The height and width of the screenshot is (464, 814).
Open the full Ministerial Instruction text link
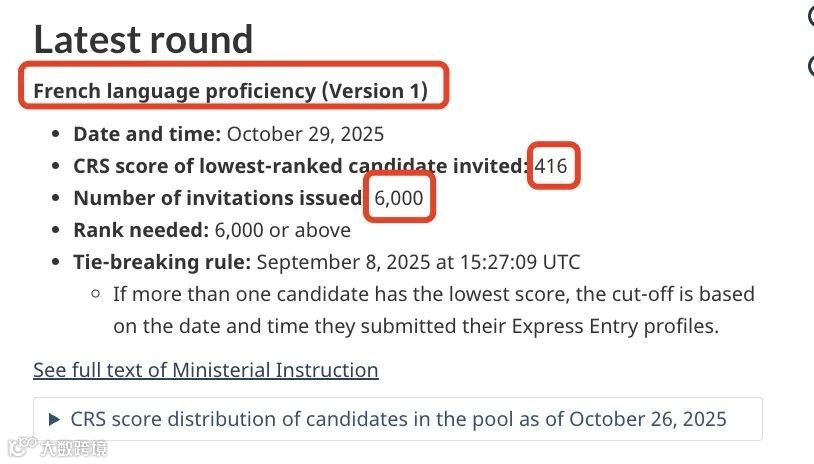[206, 370]
